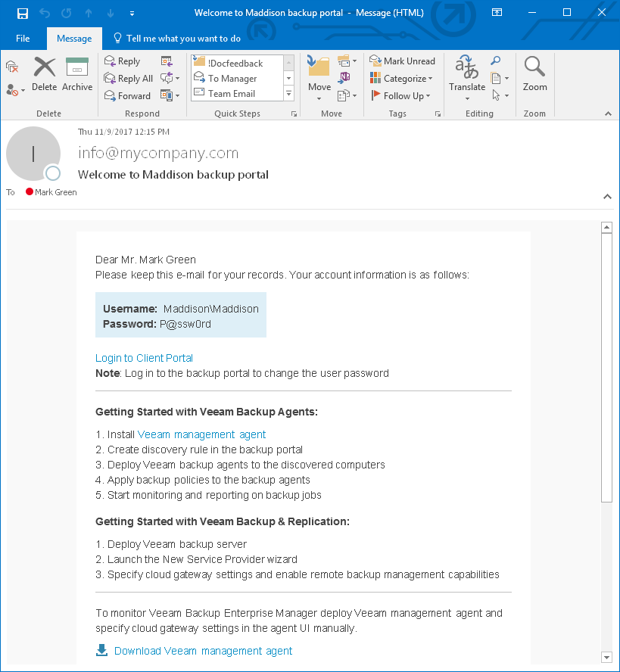
Task: Open the Reply with IM dropdown
Action: coord(170,79)
